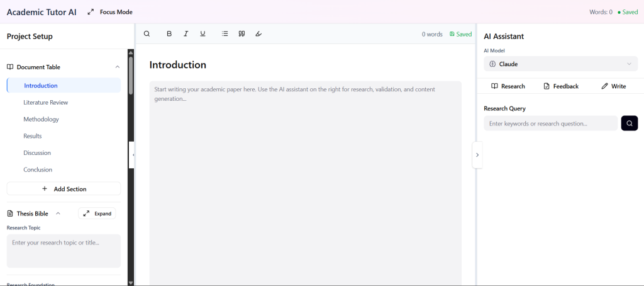Open the Literature Review section
The width and height of the screenshot is (644, 286).
point(46,103)
